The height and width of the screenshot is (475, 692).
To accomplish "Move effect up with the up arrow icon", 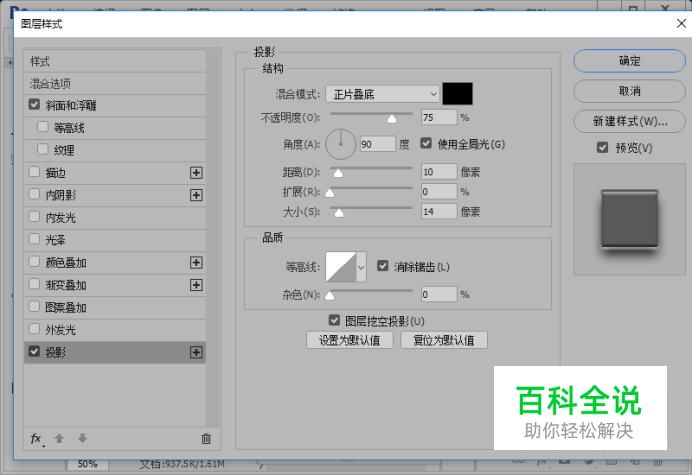I will coord(59,438).
